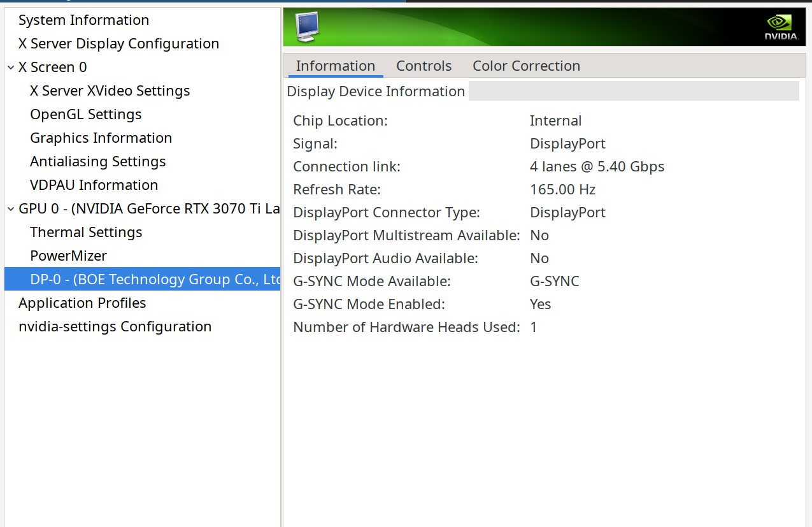Select GPU 0 NVIDIA GeForce RTX entry
This screenshot has height=527, width=812.
149,208
